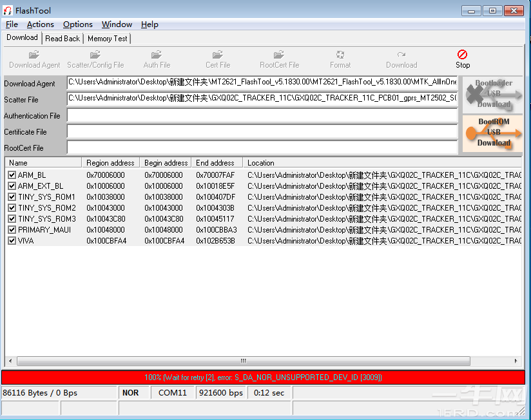
Task: Switch to the Read Back tab
Action: point(63,39)
